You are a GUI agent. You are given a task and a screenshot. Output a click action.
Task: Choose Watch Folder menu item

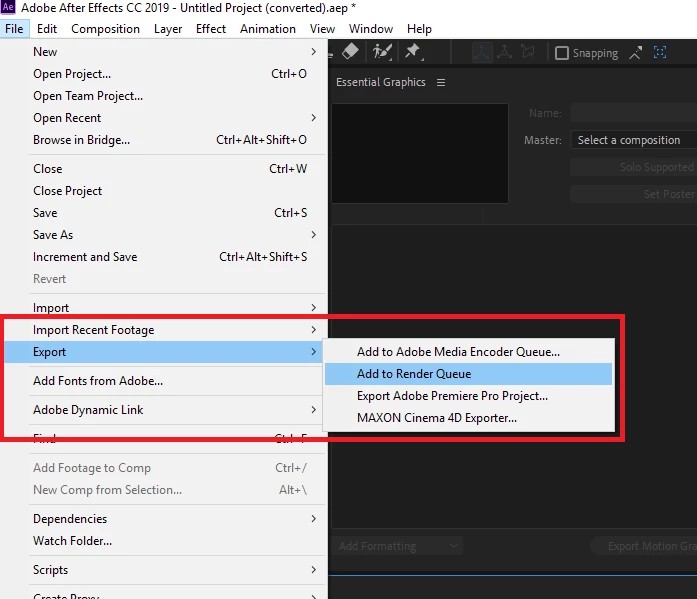(163, 541)
